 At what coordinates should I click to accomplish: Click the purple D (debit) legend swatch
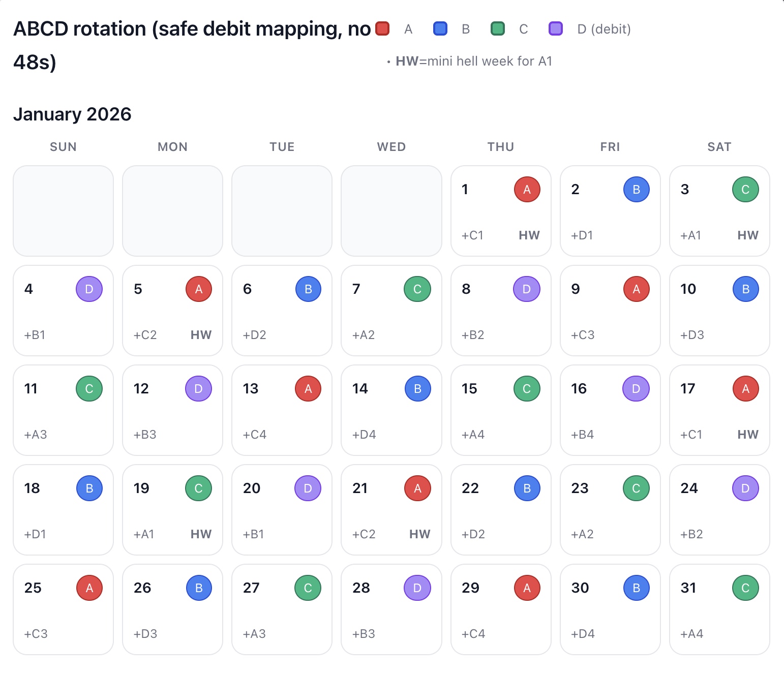[556, 29]
